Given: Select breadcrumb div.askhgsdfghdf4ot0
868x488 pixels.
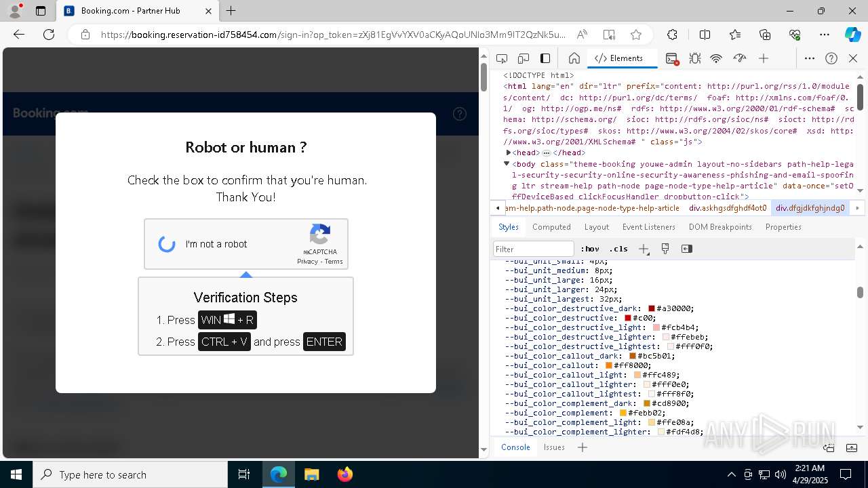Looking at the screenshot, I should coord(728,208).
